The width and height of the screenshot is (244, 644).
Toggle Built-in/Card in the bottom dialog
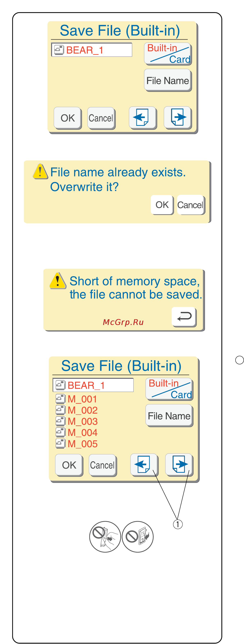pyautogui.click(x=169, y=389)
